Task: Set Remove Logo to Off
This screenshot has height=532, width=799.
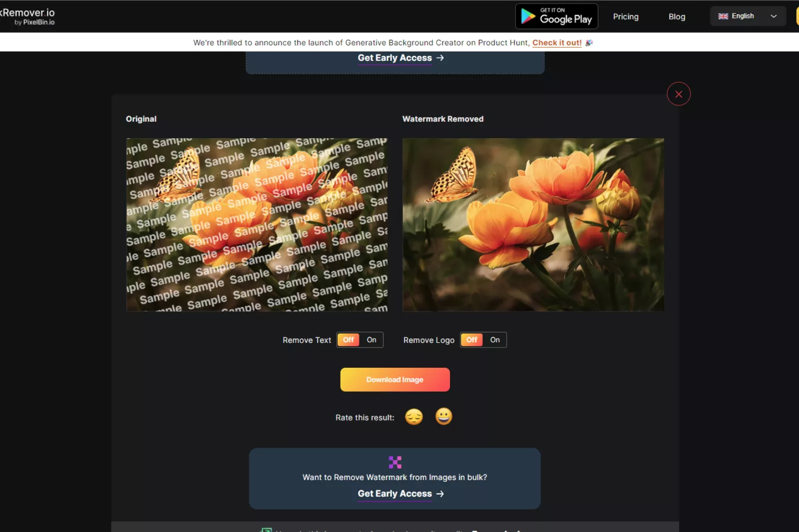Action: point(472,340)
